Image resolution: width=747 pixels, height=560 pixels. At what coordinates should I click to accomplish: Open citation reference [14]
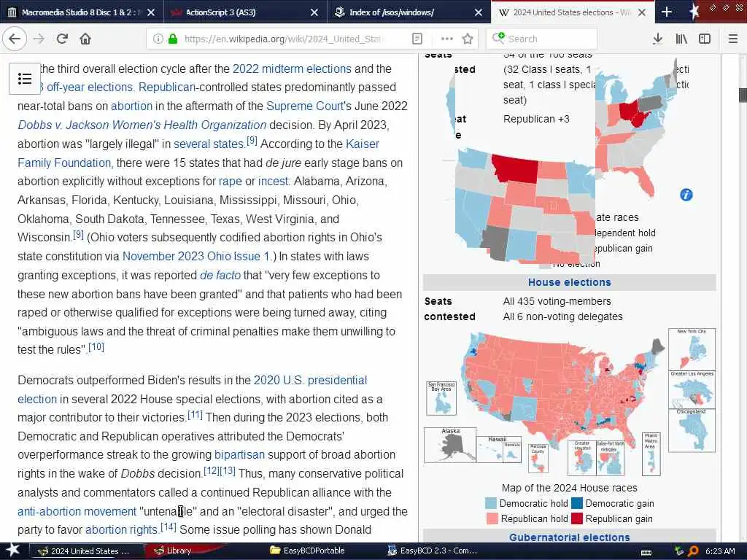tap(169, 527)
